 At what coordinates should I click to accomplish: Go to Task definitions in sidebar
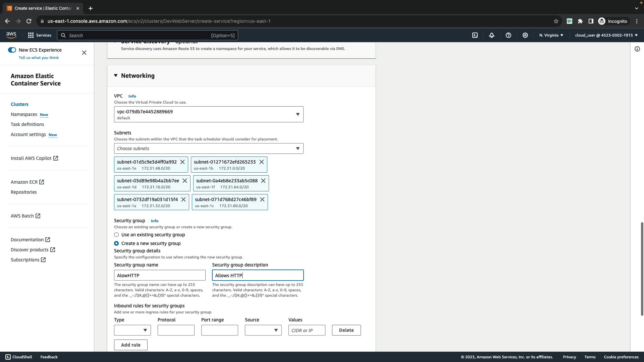click(x=27, y=124)
